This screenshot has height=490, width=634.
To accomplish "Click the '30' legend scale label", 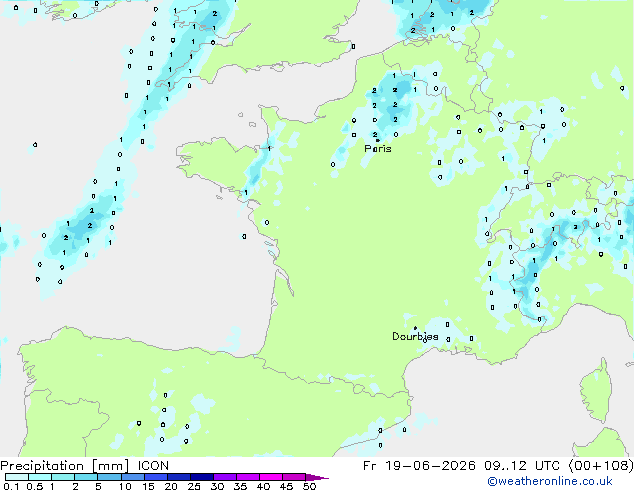I will [217, 486].
